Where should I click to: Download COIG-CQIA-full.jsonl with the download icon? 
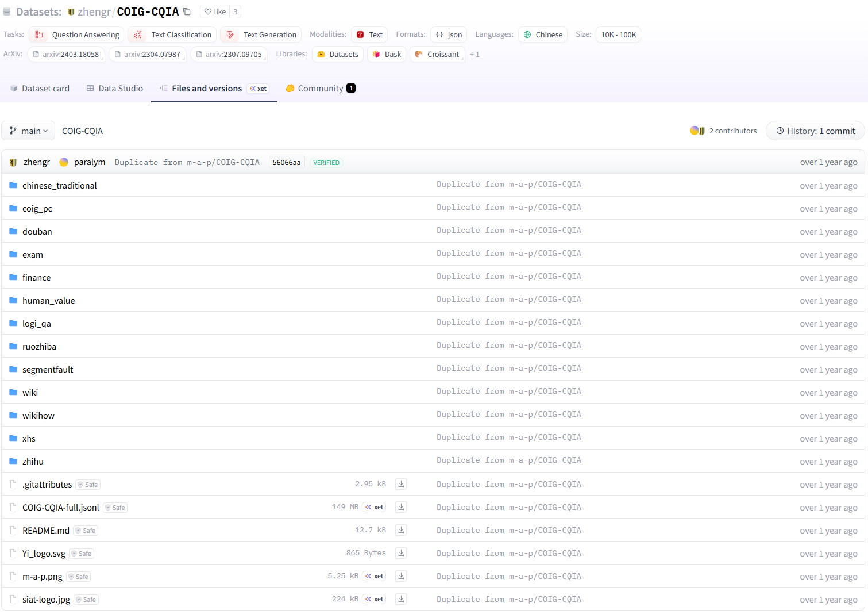(401, 507)
